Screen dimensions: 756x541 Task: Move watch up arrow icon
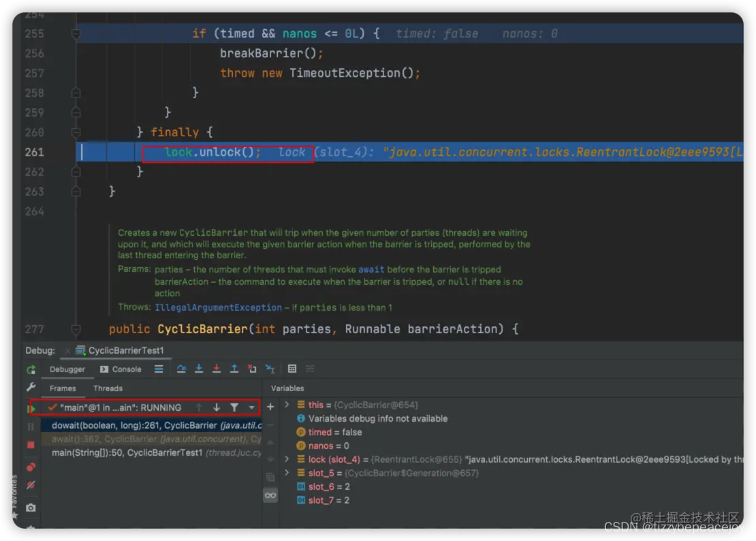point(270,443)
